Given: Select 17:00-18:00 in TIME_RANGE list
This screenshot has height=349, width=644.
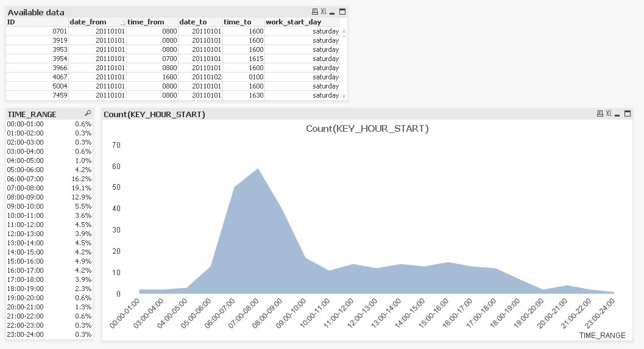Looking at the screenshot, I should pyautogui.click(x=49, y=279).
